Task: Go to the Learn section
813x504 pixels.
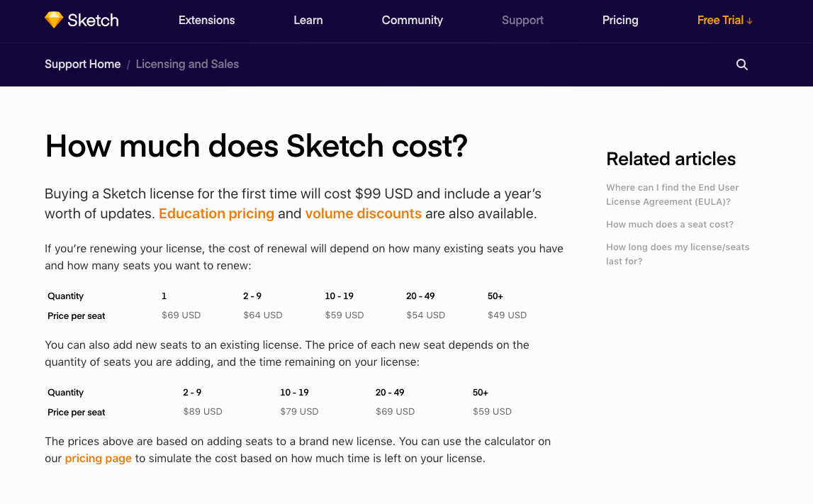Action: [308, 21]
